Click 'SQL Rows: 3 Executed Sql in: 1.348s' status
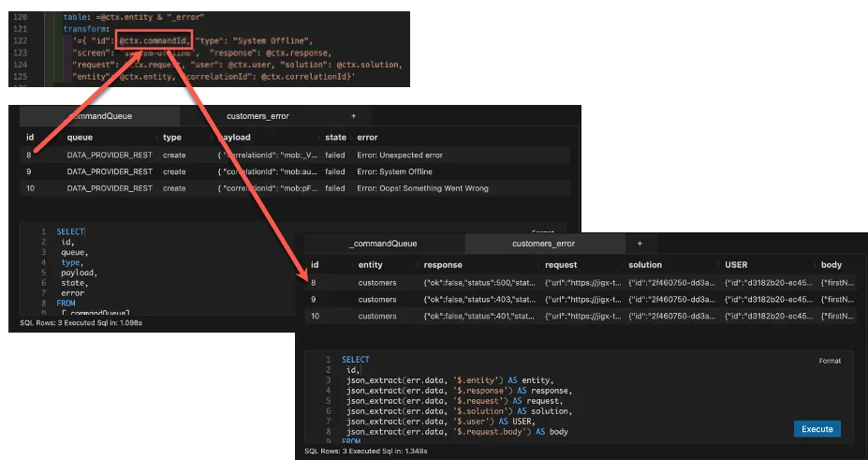Image resolution: width=868 pixels, height=460 pixels. pos(366,452)
